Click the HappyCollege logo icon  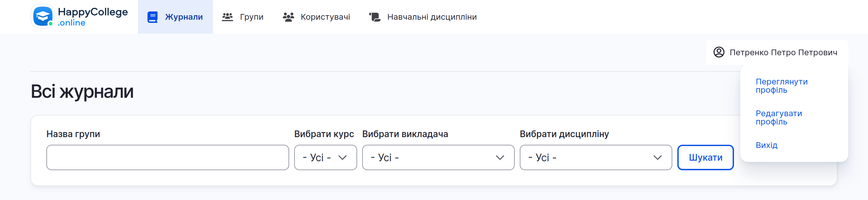pos(43,17)
